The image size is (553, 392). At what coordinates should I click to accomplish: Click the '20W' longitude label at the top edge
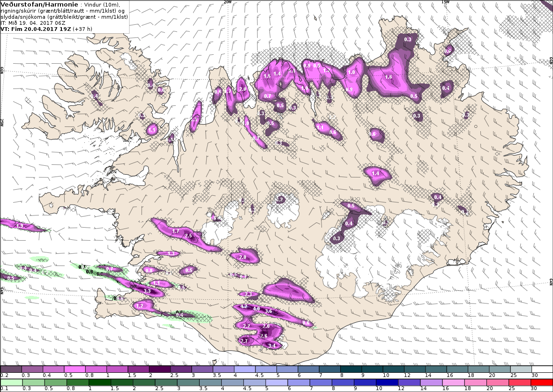[228, 2]
